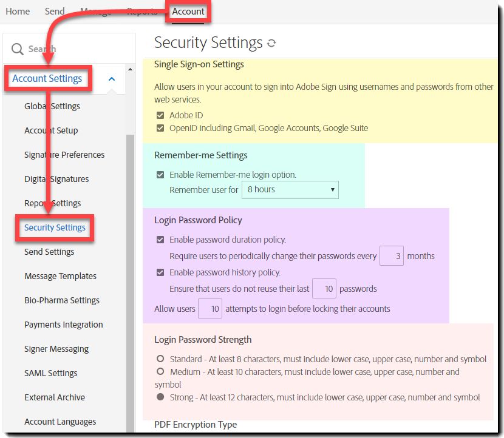Open the Remember user for dropdown
504x438 pixels.
pos(290,190)
